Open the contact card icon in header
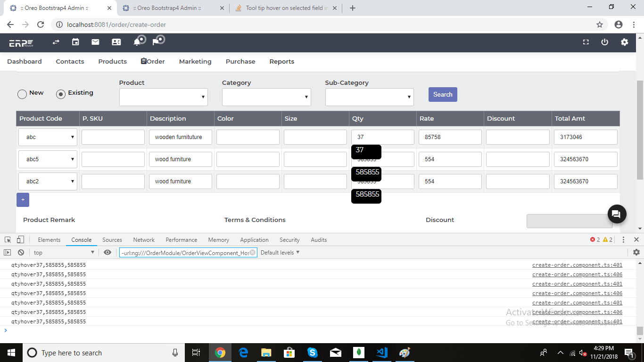 tap(116, 42)
